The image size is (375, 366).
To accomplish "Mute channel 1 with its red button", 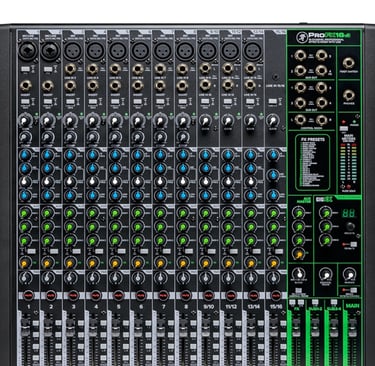I will (29, 295).
